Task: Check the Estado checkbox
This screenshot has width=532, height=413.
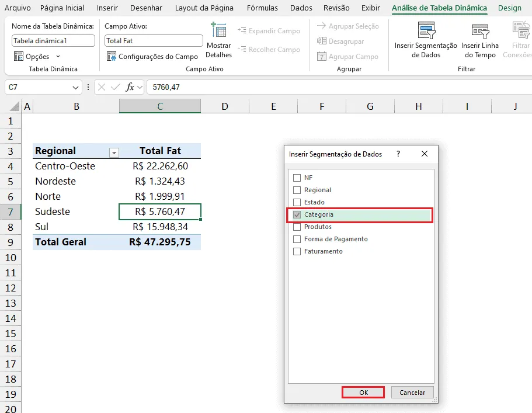Action: 297,202
